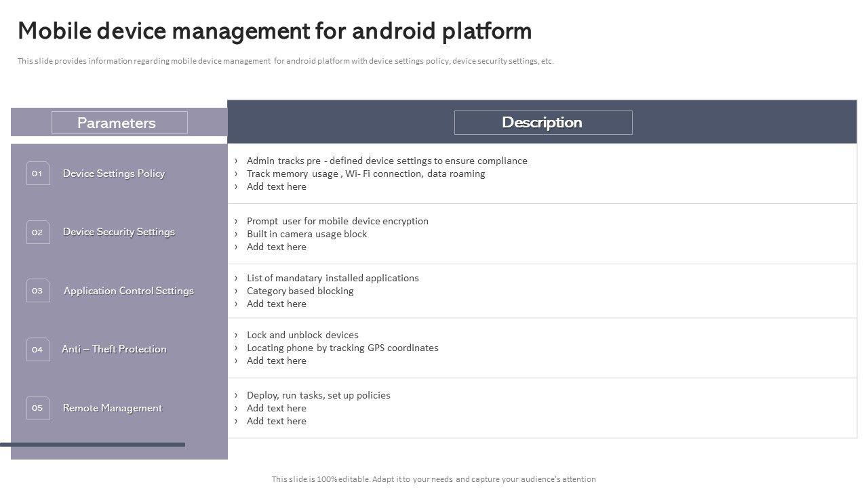Select 'Locating phone by tracking GPS coordinates' text
The height and width of the screenshot is (488, 868).
point(342,348)
